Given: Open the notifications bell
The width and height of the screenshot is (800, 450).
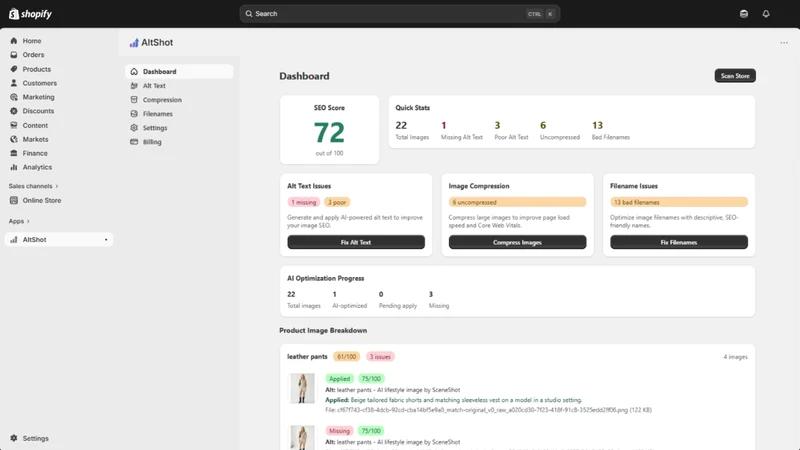Looking at the screenshot, I should 766,14.
